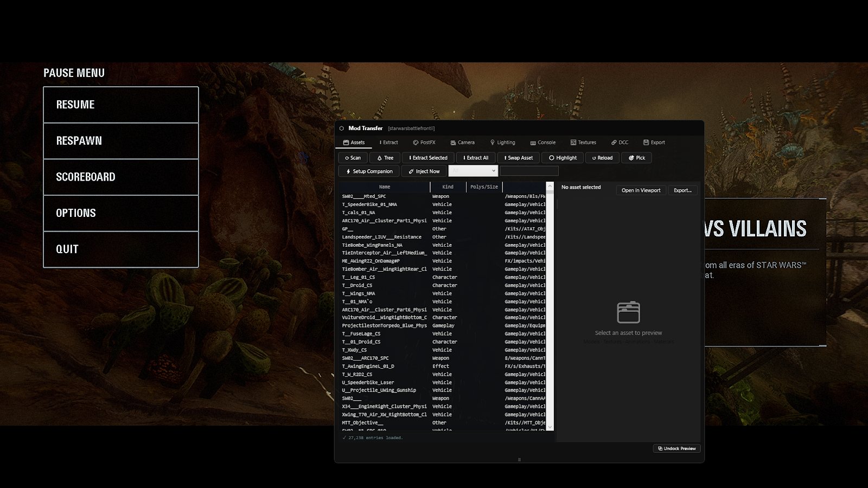This screenshot has height=488, width=868.
Task: Click Inject Now button
Action: click(x=424, y=171)
